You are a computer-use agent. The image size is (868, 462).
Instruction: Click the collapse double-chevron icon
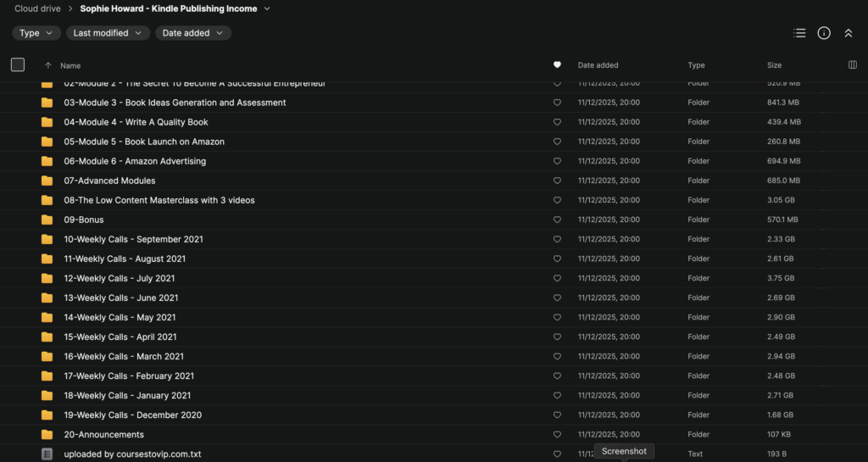(x=849, y=33)
